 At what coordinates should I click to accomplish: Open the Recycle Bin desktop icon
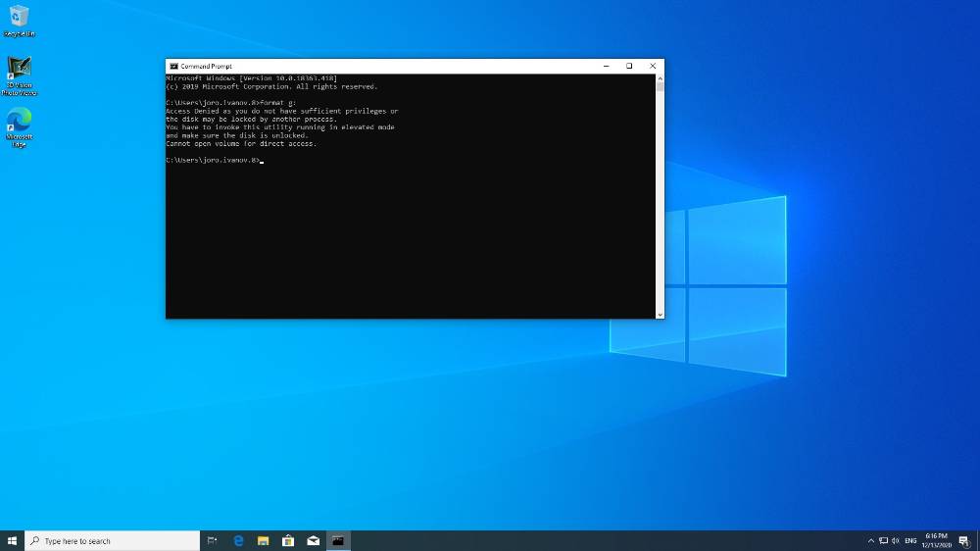tap(20, 21)
